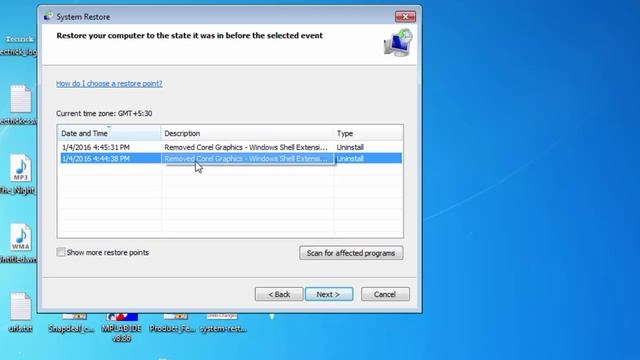Proceed with the Next button
Viewport: 640px width, 360px height.
(329, 294)
